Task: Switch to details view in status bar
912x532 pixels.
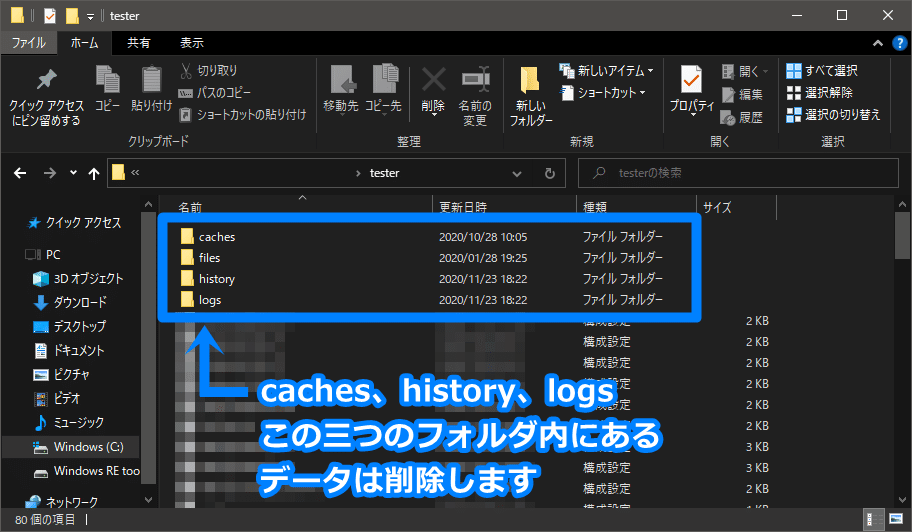Action: (872, 519)
